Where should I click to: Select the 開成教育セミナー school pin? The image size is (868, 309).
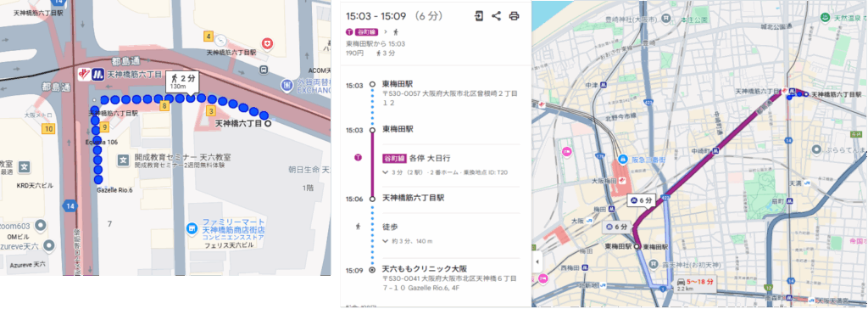123,160
